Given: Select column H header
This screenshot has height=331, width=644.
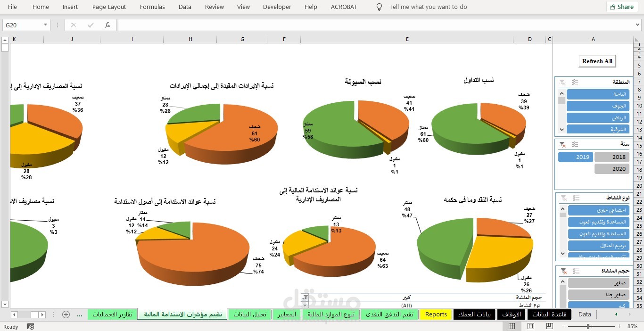Looking at the screenshot, I should point(190,39).
